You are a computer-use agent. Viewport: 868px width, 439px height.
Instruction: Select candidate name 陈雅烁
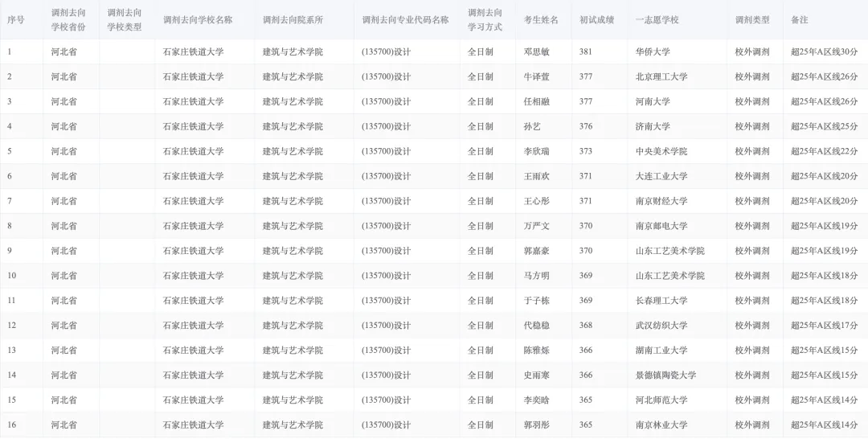[536, 351]
